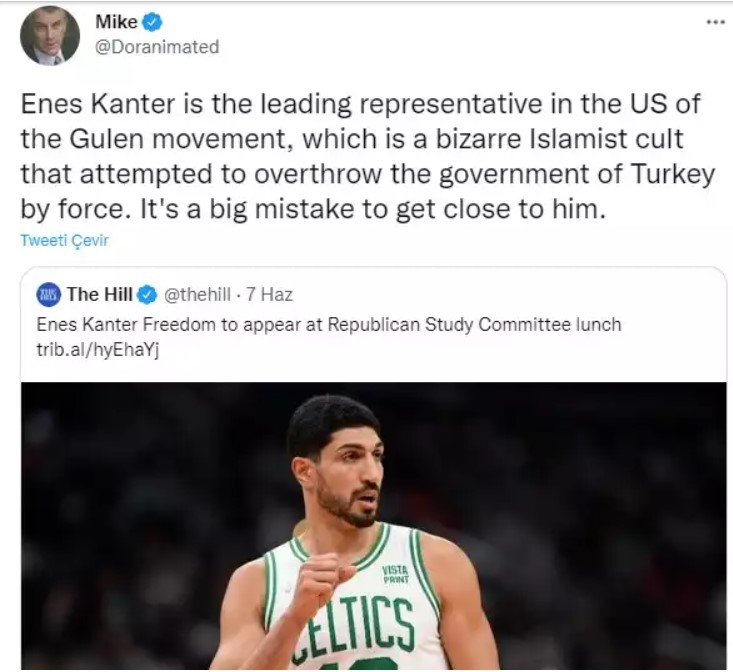Open the @Doranimated handle
733x672 pixels.
pyautogui.click(x=157, y=47)
